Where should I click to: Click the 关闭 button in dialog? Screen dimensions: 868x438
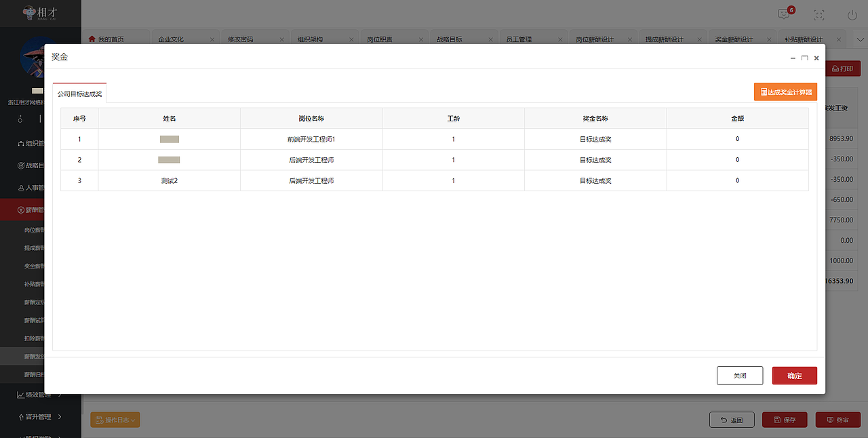740,376
